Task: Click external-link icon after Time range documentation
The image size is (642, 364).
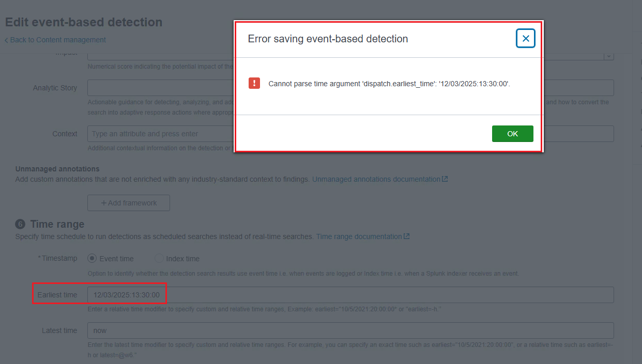Action: pos(407,236)
